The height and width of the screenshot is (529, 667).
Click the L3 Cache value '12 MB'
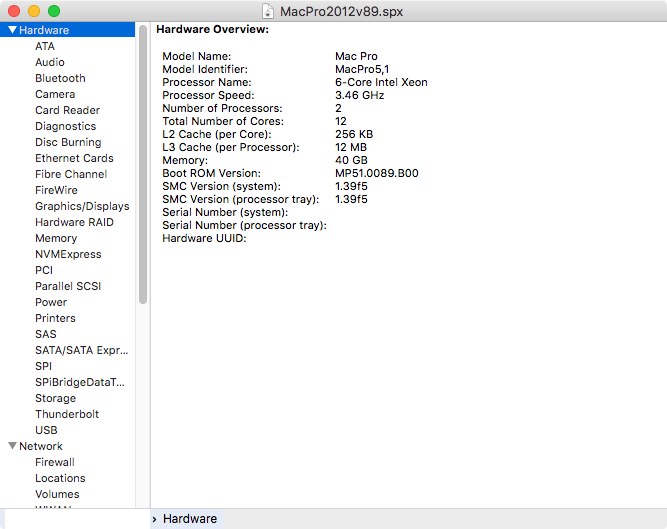point(351,147)
